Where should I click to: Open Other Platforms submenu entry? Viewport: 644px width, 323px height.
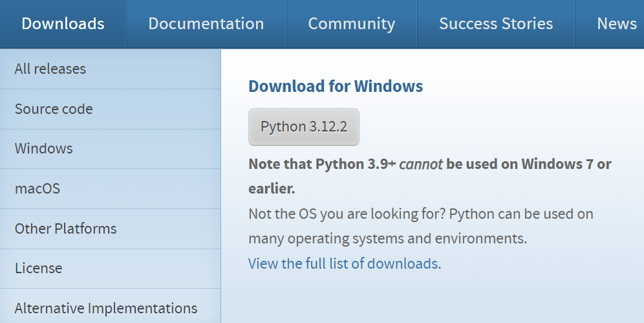click(x=110, y=228)
